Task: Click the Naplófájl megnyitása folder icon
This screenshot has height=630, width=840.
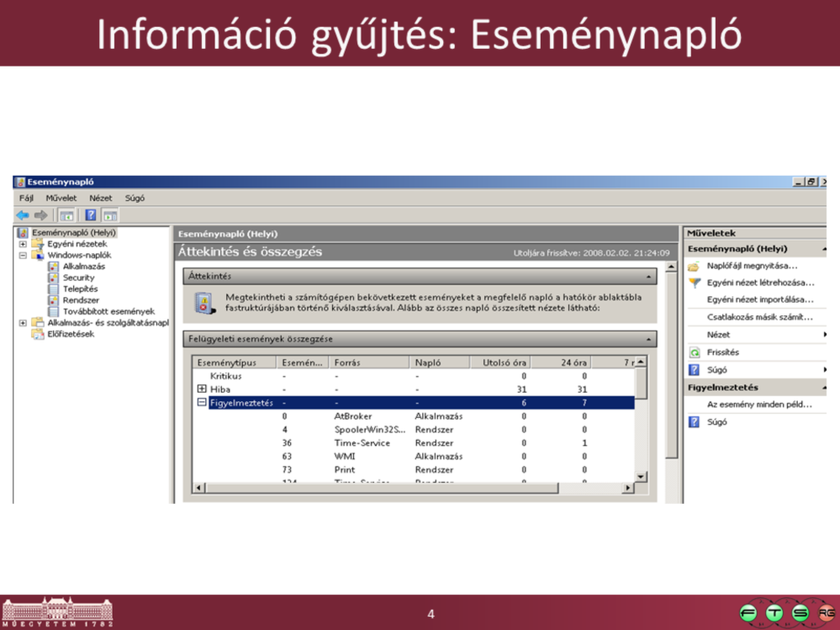Action: click(x=695, y=266)
